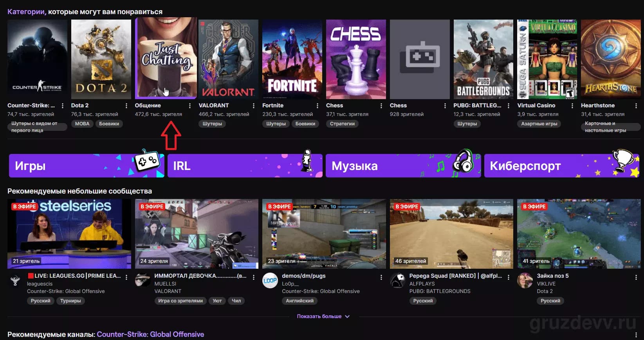Screen dimensions: 644x340
Task: Watch the live preview with 23 зрителя
Action: tap(324, 234)
